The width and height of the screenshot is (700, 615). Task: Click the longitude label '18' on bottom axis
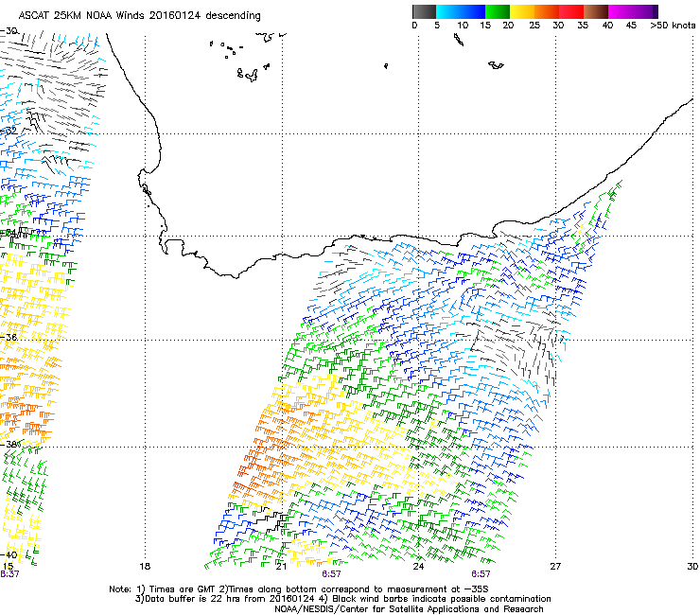[145, 567]
